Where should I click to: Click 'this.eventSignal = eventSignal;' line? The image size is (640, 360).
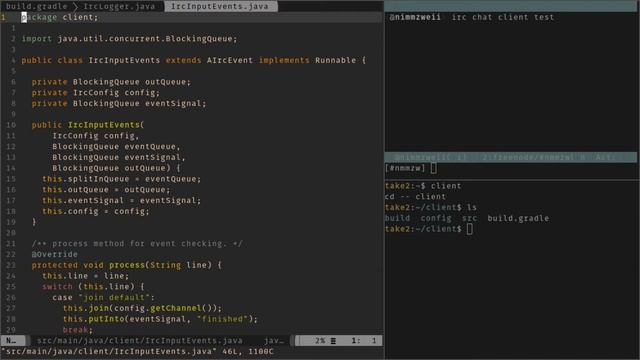122,200
